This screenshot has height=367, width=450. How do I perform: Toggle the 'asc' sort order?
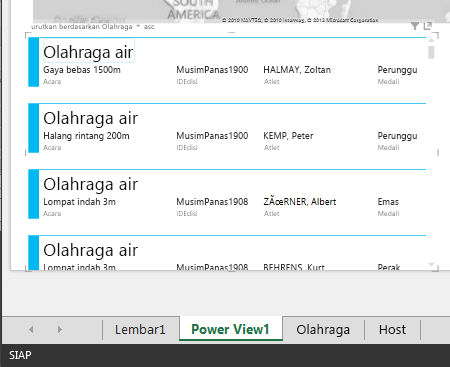(x=149, y=27)
